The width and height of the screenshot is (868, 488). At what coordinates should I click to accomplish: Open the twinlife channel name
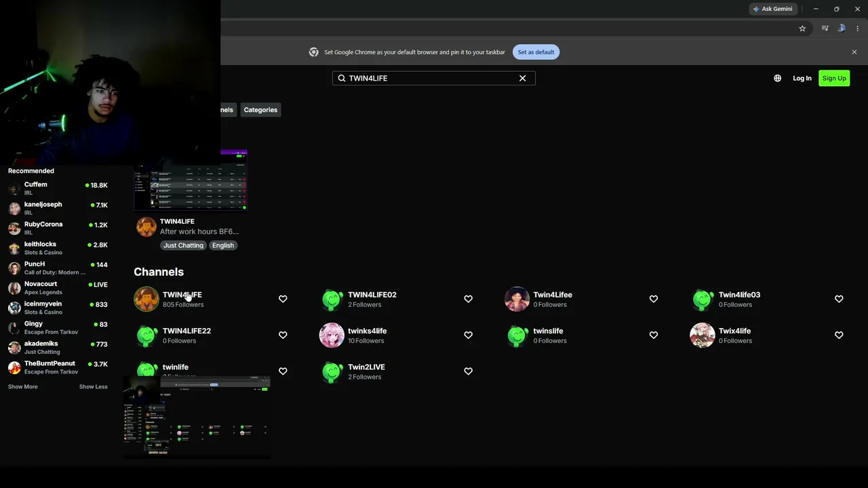[176, 367]
